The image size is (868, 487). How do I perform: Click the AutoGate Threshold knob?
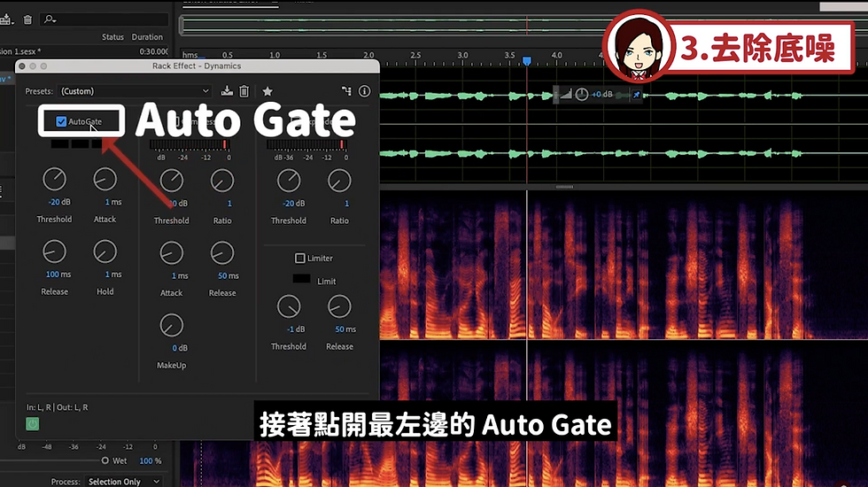[x=54, y=179]
